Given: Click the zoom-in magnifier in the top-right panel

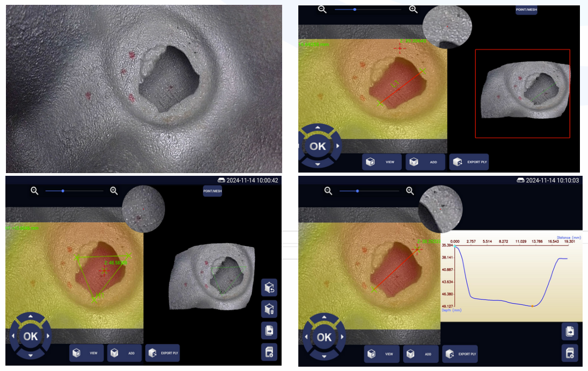Looking at the screenshot, I should [413, 9].
